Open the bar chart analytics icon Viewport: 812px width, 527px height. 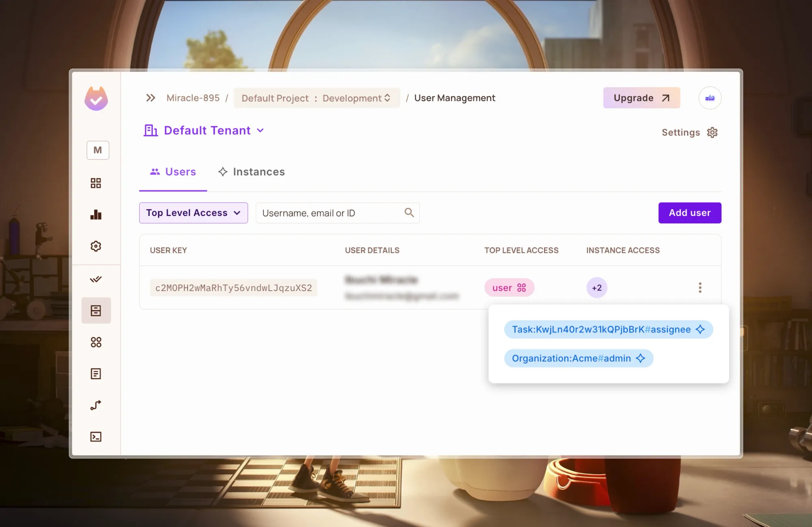coord(96,215)
